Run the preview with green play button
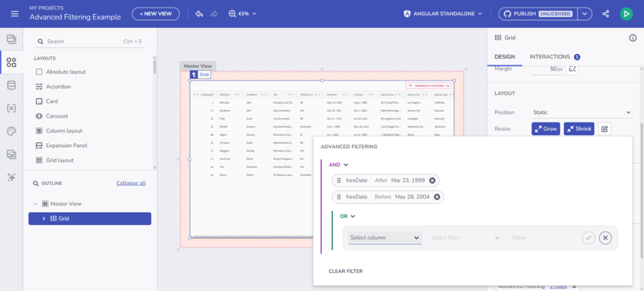 coord(626,14)
